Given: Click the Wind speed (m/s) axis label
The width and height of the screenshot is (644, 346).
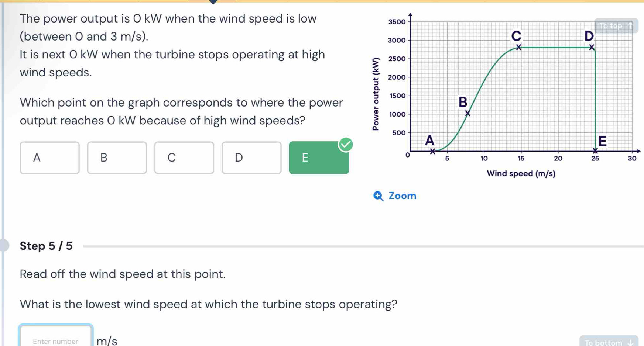Looking at the screenshot, I should point(521,174).
